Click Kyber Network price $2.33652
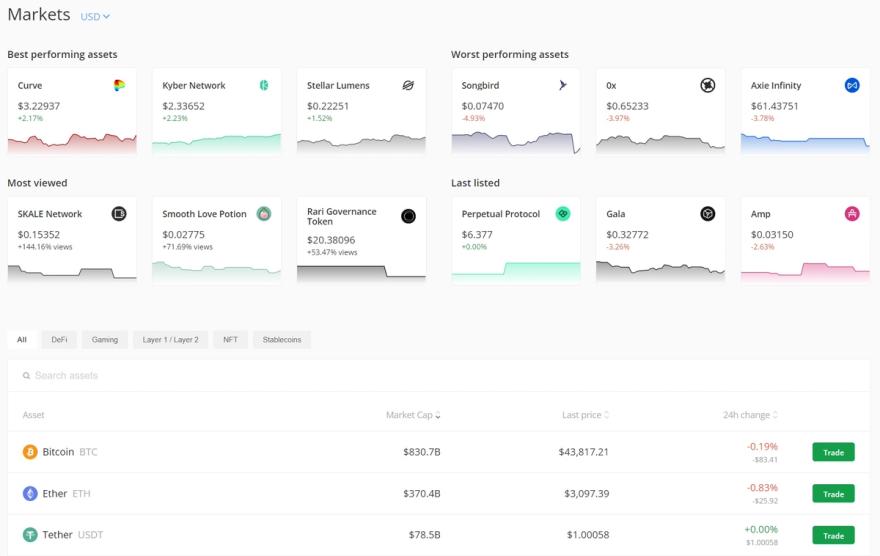The width and height of the screenshot is (880, 556). pos(184,106)
